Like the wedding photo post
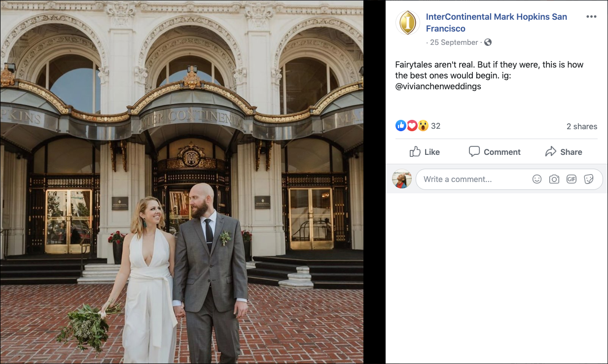Viewport: 608px width, 364px height. click(425, 152)
